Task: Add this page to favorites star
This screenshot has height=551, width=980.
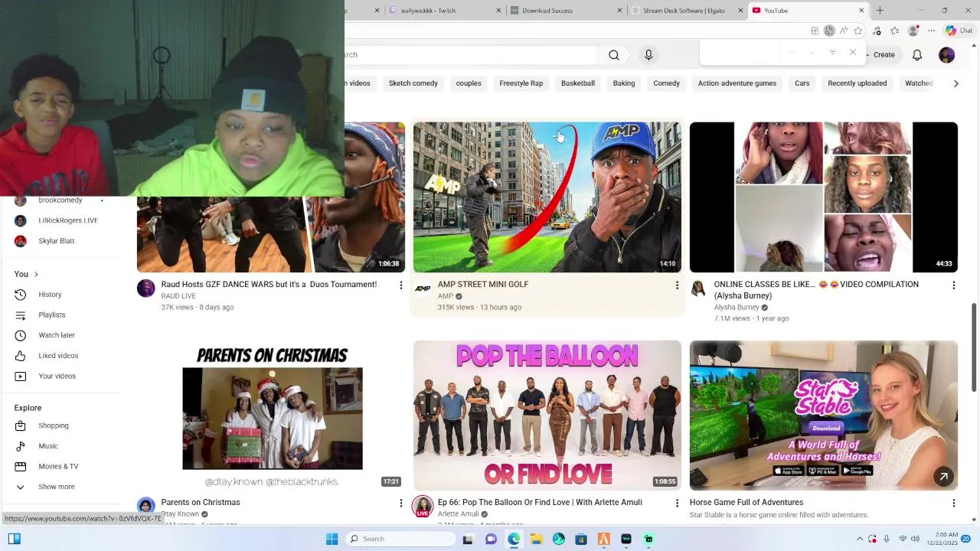Action: (858, 31)
